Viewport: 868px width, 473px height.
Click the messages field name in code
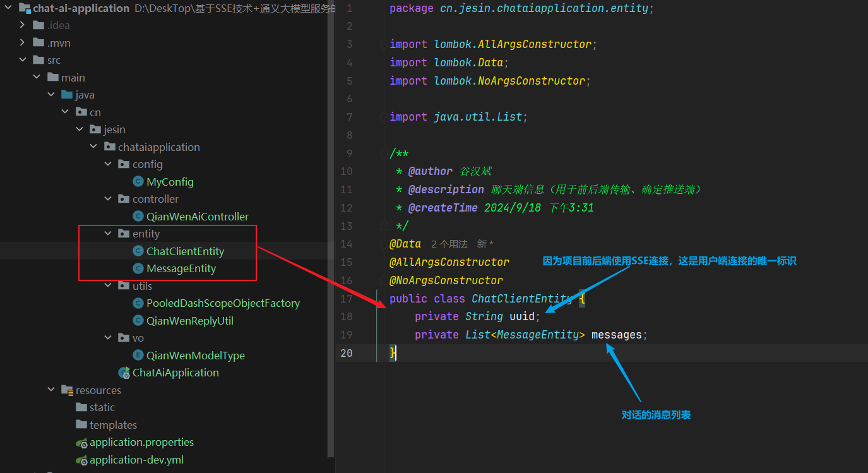(x=617, y=335)
